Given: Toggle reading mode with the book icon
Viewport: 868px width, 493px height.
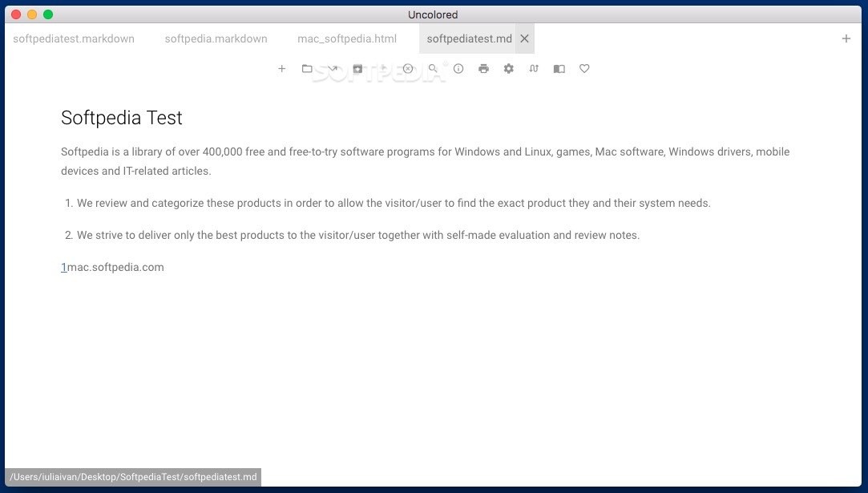Looking at the screenshot, I should (x=559, y=69).
